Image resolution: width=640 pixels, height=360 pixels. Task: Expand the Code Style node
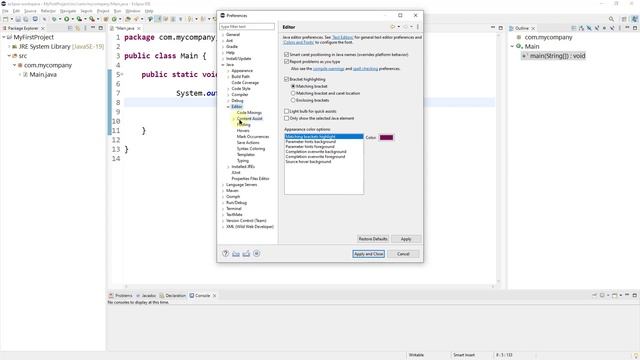click(x=228, y=89)
